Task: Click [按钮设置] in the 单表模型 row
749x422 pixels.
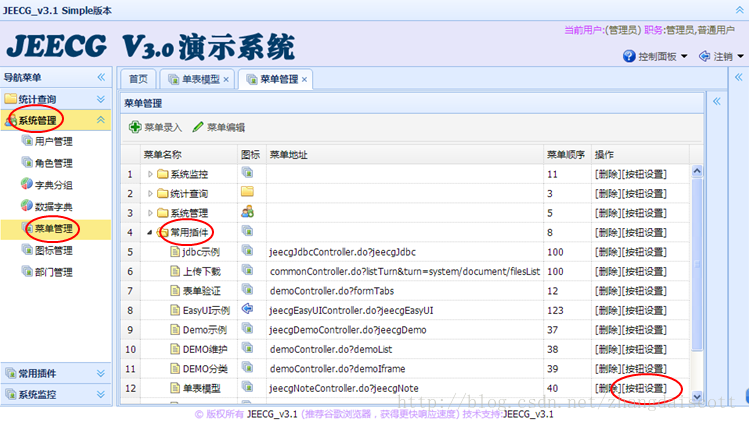Action: [643, 388]
